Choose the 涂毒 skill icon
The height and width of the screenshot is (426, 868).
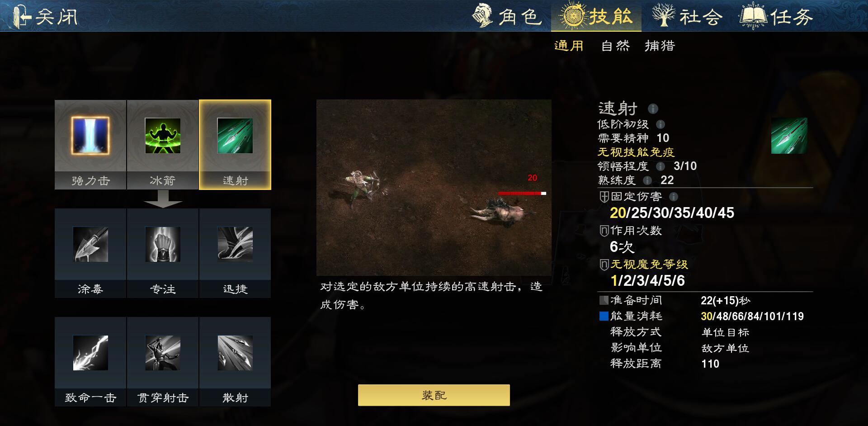pyautogui.click(x=90, y=245)
